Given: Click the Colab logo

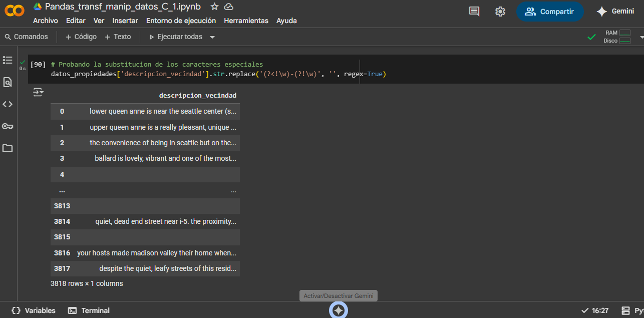Looking at the screenshot, I should click(15, 11).
